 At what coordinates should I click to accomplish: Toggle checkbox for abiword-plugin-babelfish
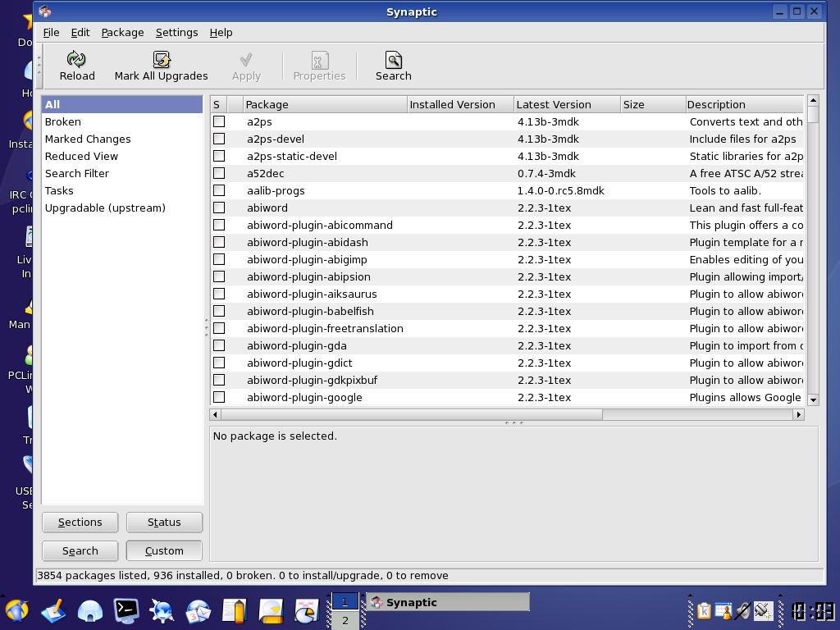pos(219,311)
